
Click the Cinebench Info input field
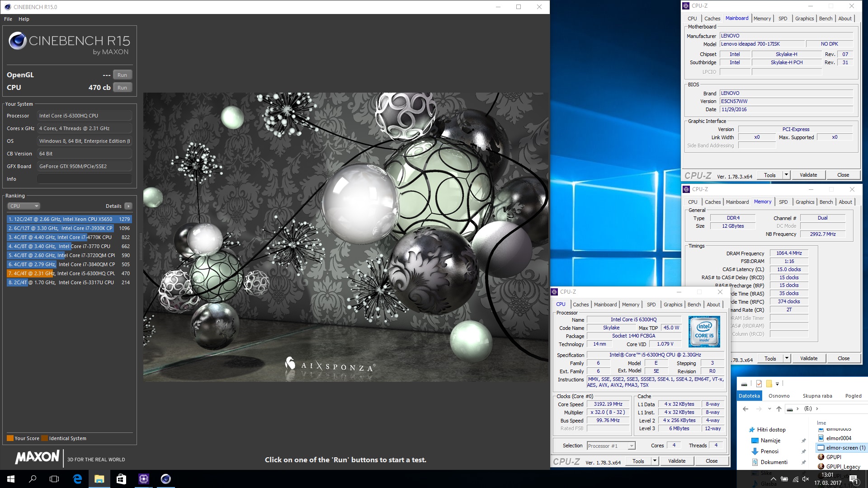point(85,179)
